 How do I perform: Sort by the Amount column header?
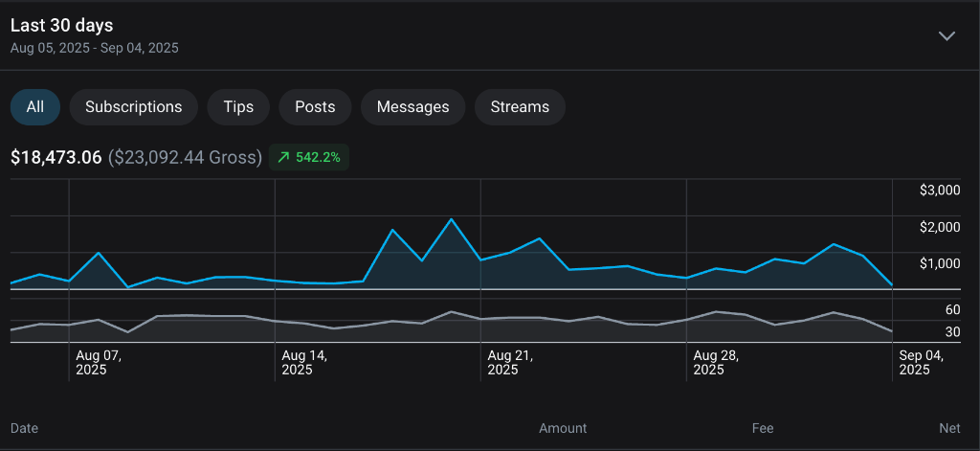[x=563, y=428]
